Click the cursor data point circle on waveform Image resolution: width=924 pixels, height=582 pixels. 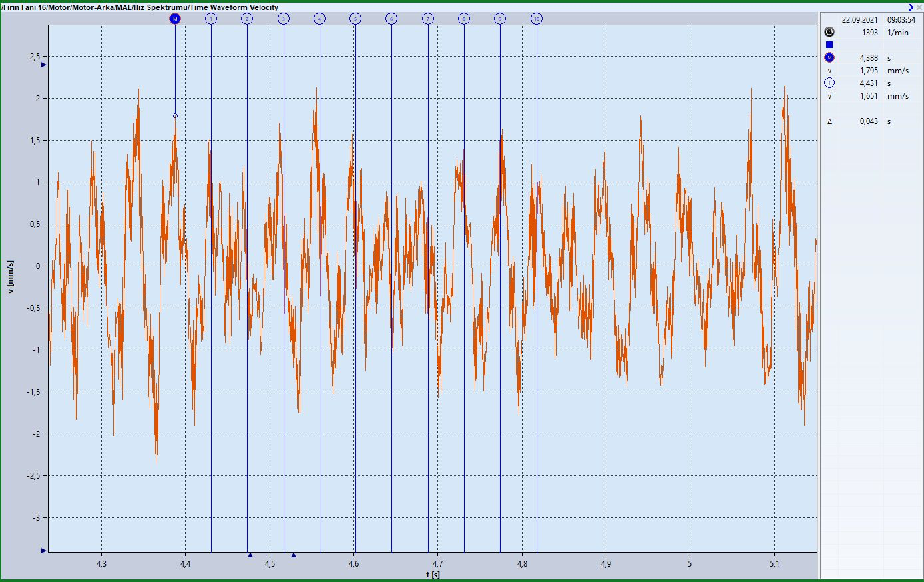[175, 115]
